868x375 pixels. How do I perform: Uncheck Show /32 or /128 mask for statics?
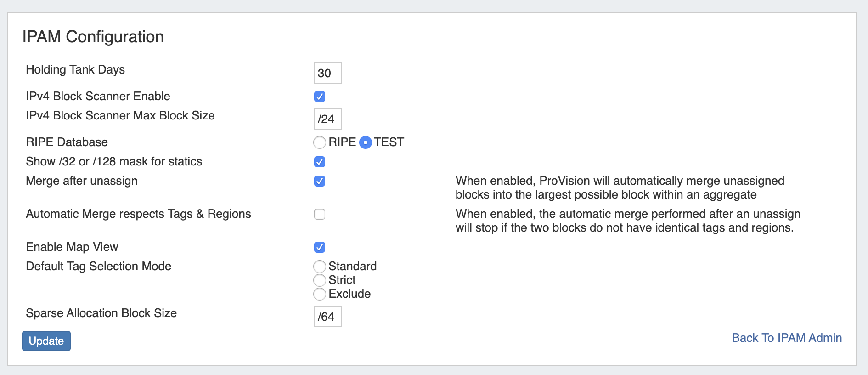coord(320,162)
